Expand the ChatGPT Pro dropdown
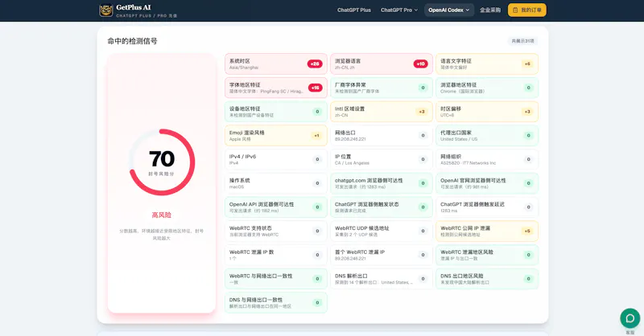The image size is (644, 336). [x=398, y=10]
